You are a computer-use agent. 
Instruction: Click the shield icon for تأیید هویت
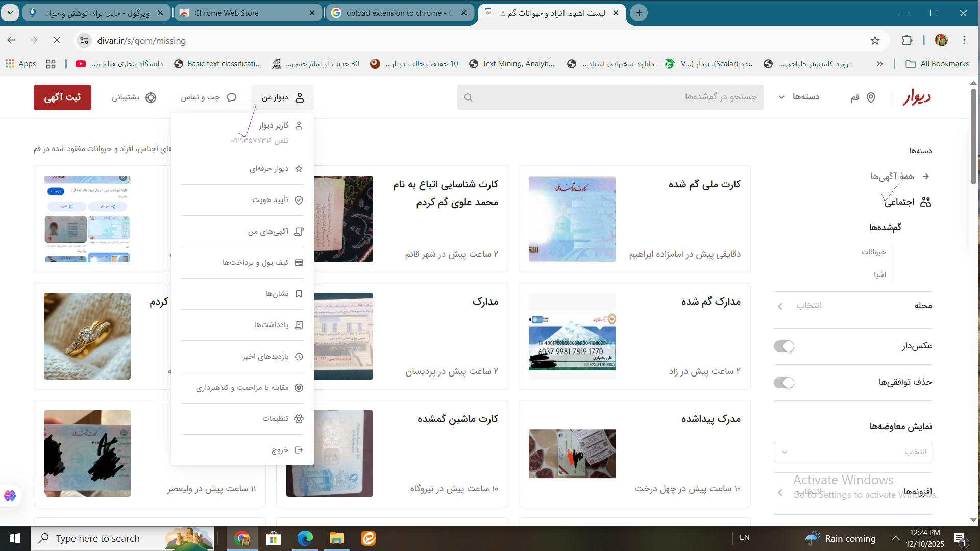299,200
